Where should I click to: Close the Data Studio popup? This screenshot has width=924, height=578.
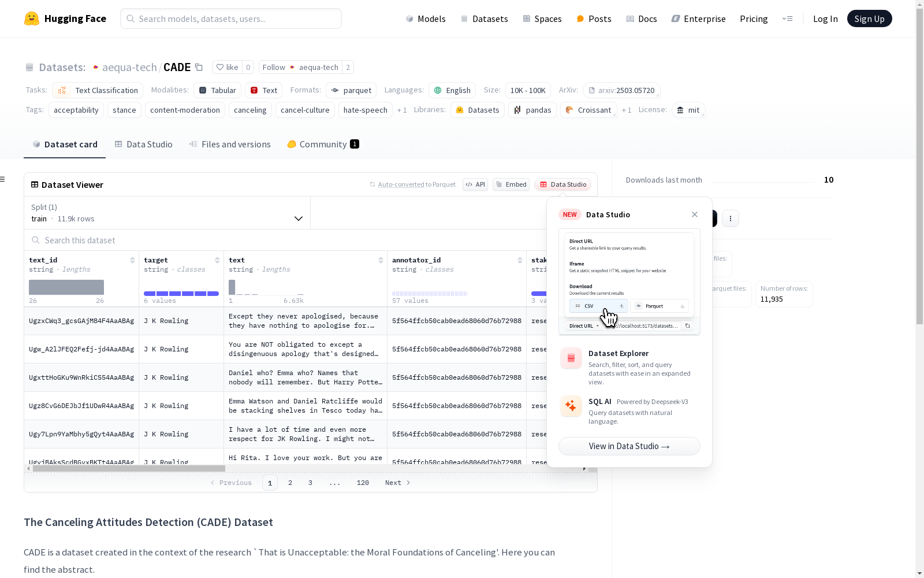[x=695, y=214]
